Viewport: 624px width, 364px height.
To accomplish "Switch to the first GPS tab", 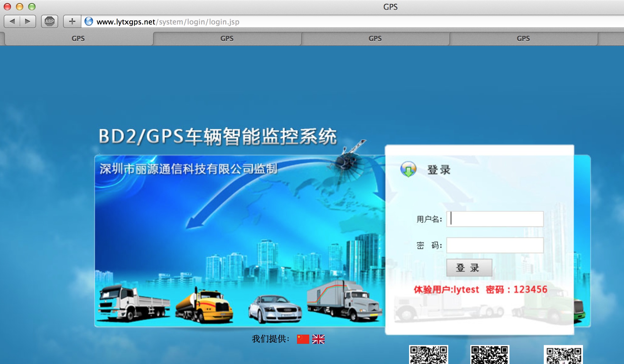I will (78, 39).
